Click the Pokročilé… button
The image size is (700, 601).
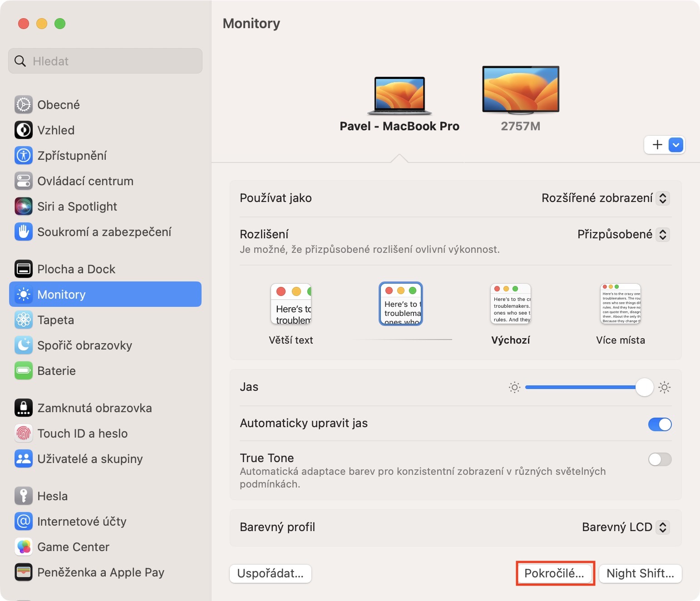554,573
